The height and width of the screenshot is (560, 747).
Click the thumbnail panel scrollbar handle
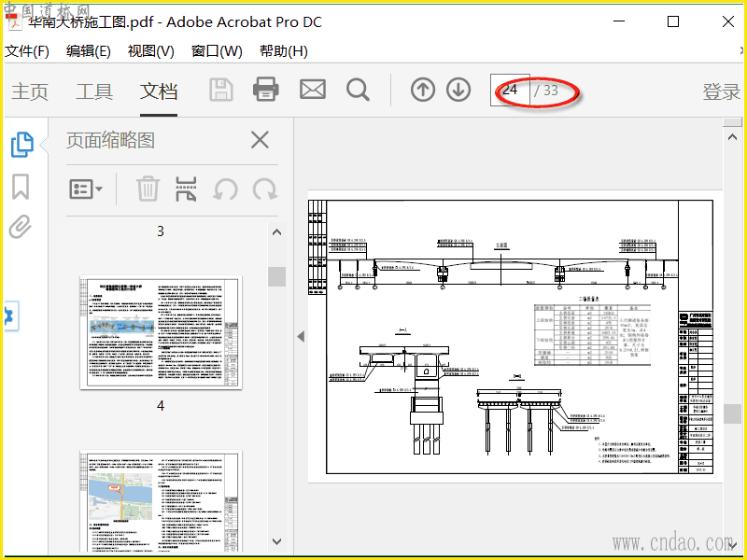coord(276,276)
